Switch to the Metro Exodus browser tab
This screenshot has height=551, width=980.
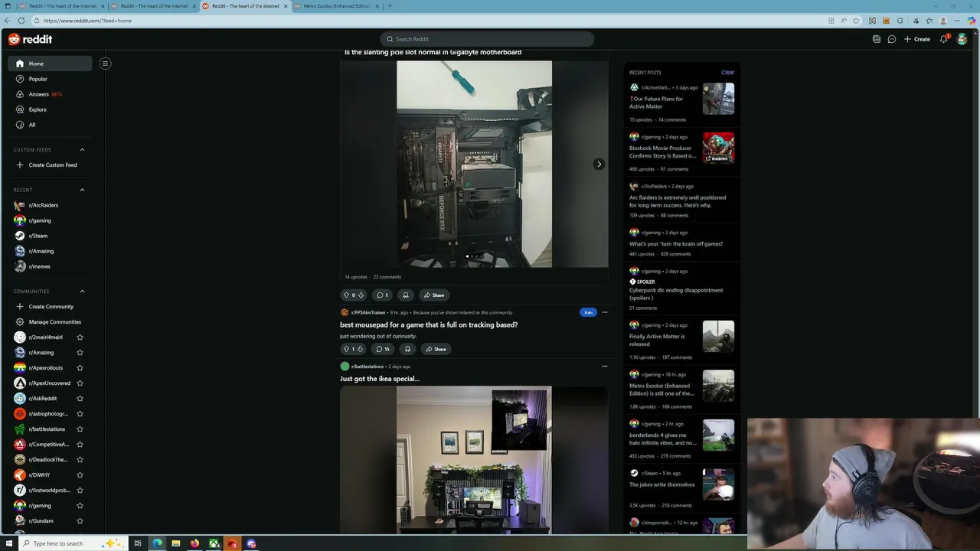pyautogui.click(x=336, y=6)
